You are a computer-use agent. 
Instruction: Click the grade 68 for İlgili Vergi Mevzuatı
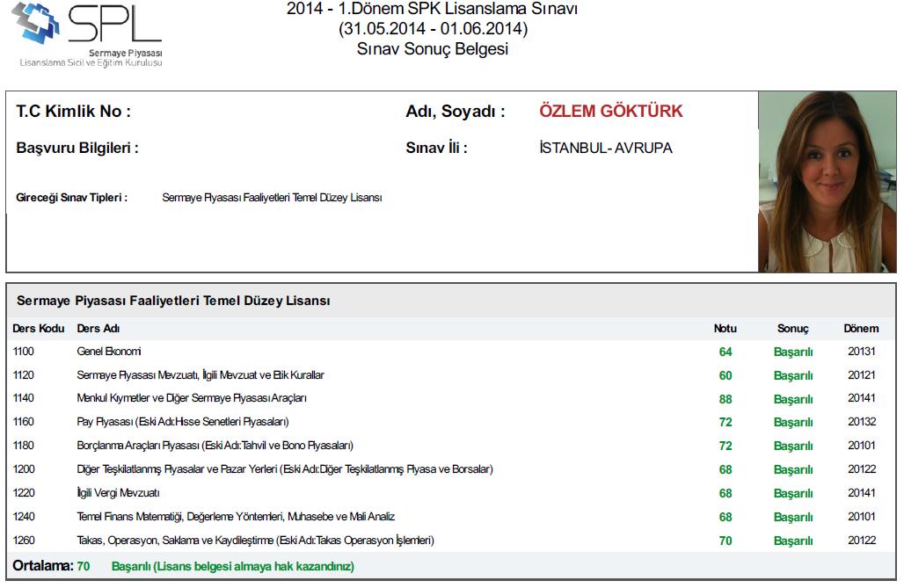tap(725, 493)
